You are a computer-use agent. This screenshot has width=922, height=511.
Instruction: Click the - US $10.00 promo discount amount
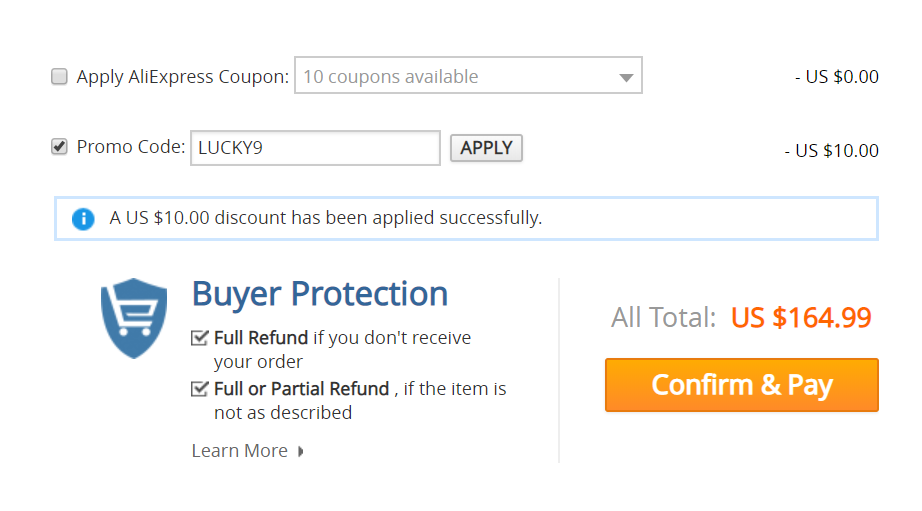click(x=831, y=151)
